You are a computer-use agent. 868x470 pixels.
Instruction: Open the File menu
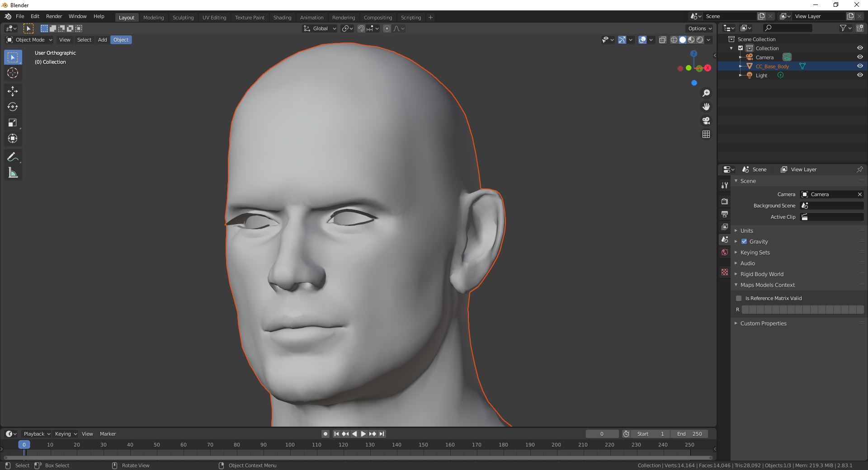point(20,16)
